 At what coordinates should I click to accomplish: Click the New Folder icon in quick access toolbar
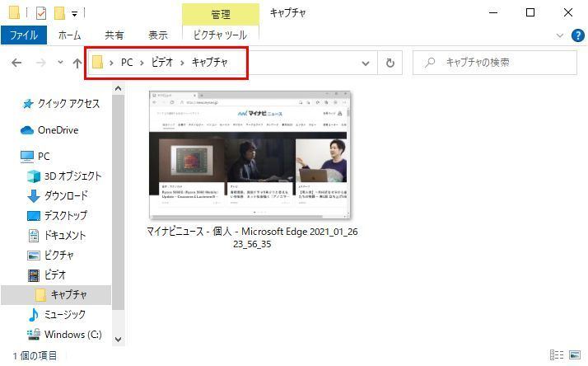point(59,13)
